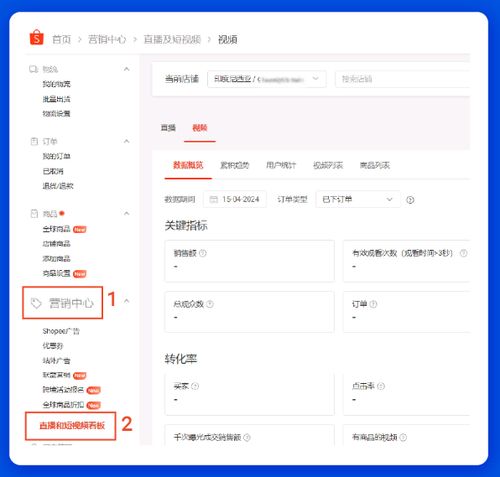Screen dimensions: 500x477
Task: Open Shopee广告 in the sidebar
Action: coord(61,331)
